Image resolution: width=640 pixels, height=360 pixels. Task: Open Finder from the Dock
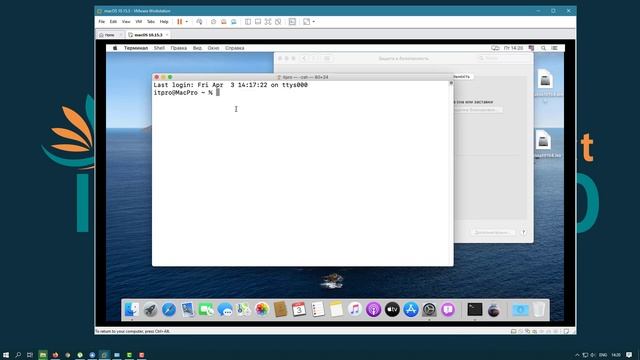(131, 310)
